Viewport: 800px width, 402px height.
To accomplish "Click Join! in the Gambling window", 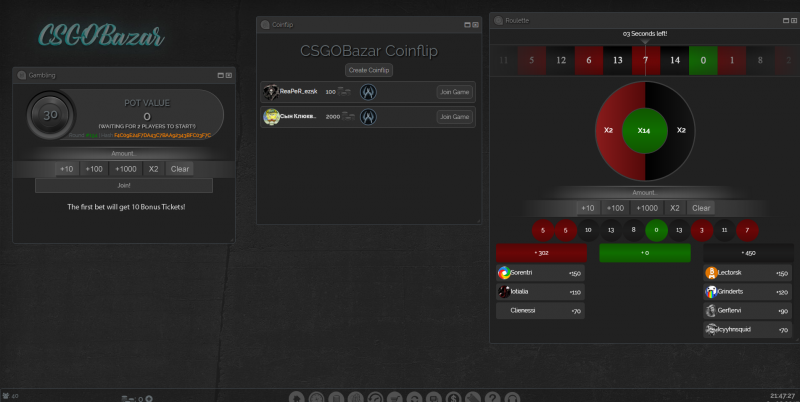I will coord(124,186).
